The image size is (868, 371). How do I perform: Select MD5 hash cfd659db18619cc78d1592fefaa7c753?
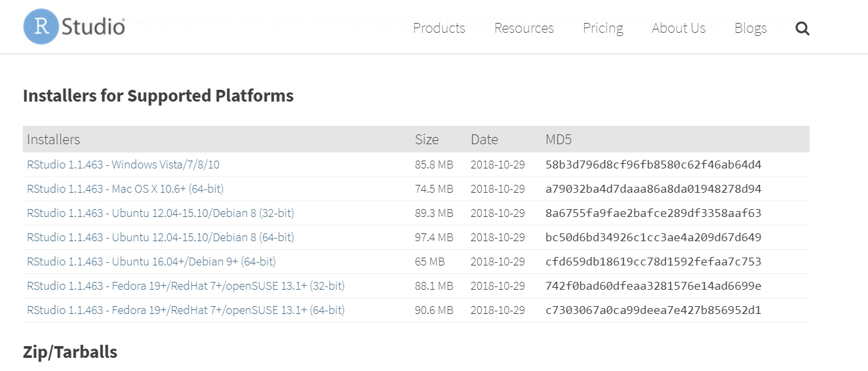(x=653, y=262)
